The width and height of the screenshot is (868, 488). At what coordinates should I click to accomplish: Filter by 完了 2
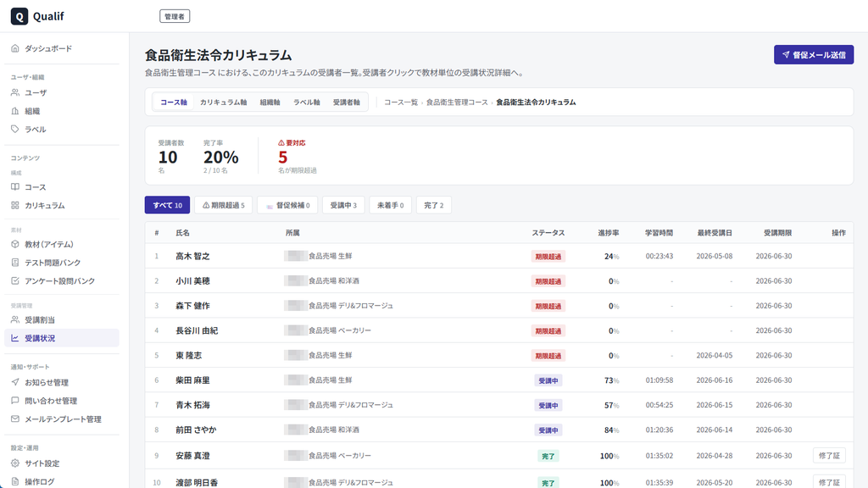point(433,205)
